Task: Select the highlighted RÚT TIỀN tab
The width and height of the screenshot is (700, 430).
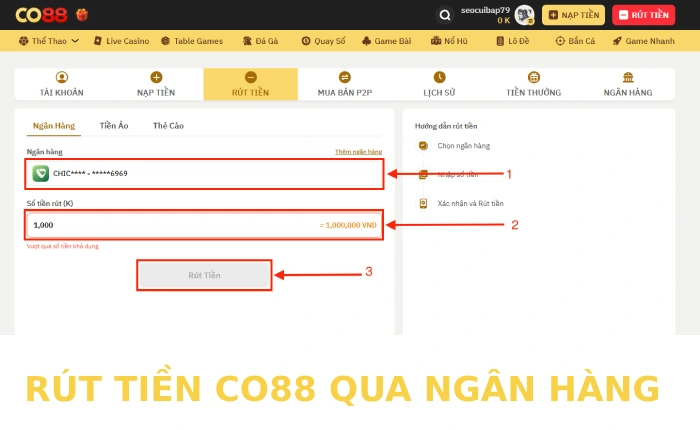Action: coord(250,84)
